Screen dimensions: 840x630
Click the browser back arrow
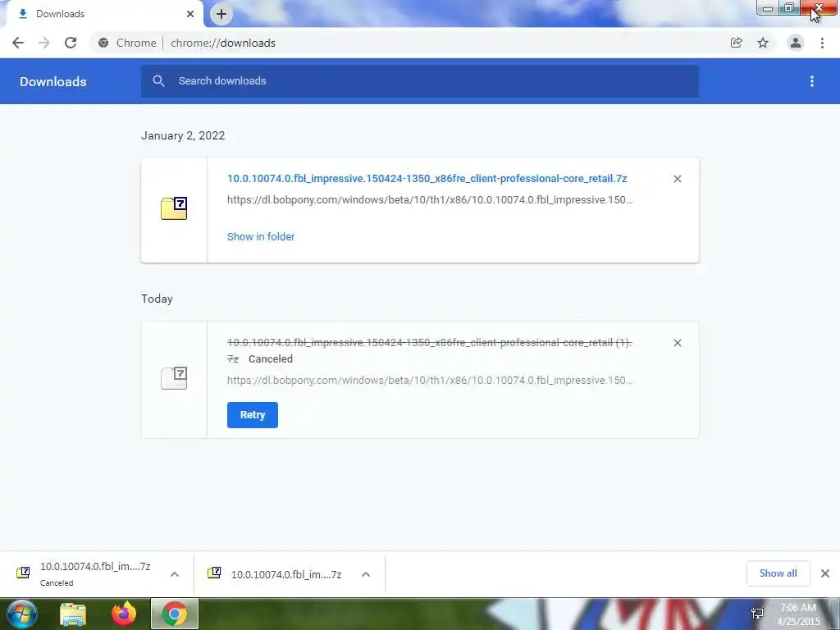pos(18,43)
